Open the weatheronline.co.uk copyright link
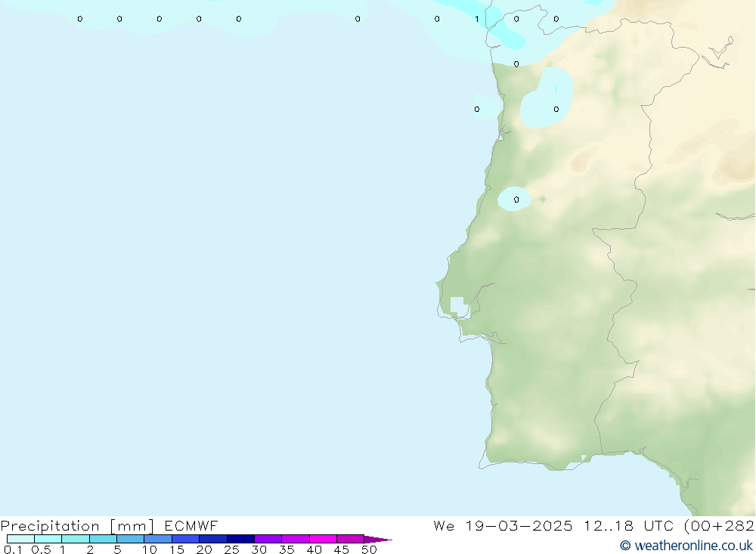756x554 pixels. 686,546
